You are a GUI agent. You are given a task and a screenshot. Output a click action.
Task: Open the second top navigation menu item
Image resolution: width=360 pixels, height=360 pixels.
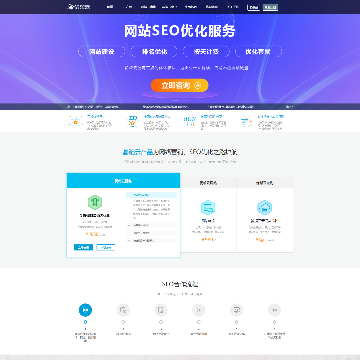click(128, 7)
